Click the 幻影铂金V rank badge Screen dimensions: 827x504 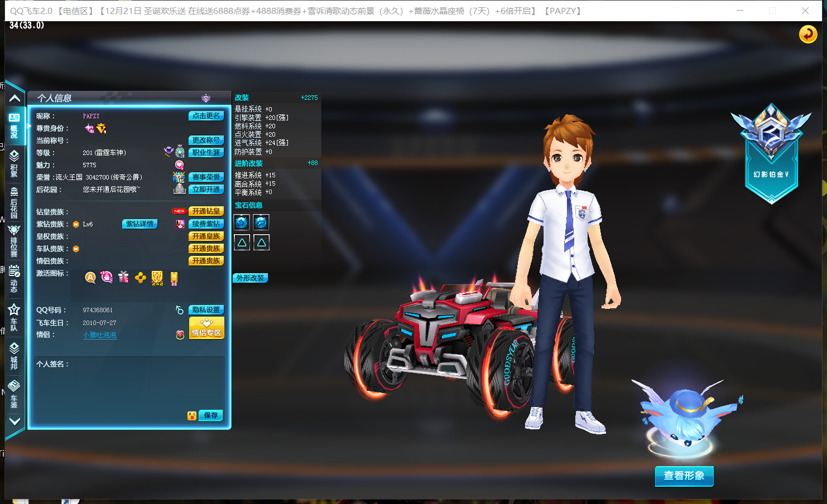[771, 153]
